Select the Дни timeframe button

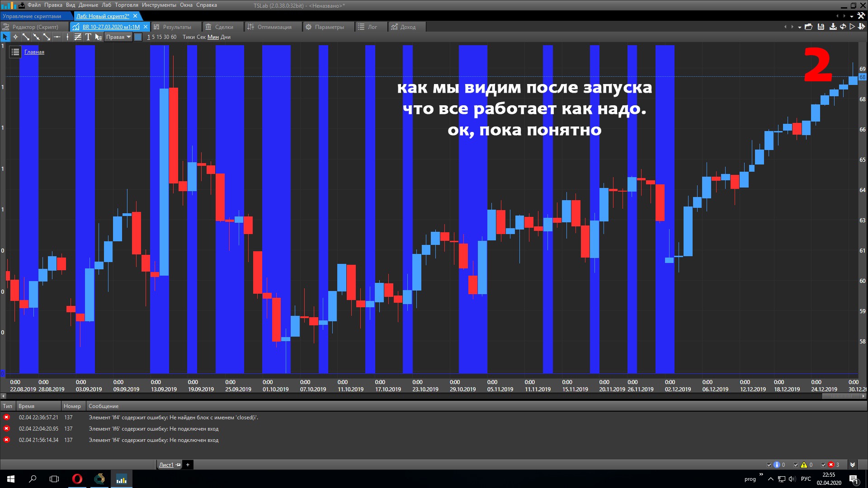point(226,37)
